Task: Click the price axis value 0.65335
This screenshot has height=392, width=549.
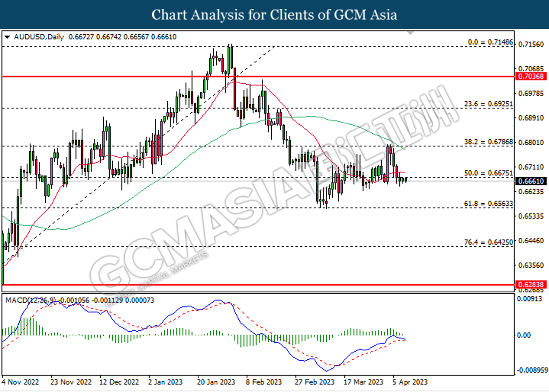Action: click(531, 216)
